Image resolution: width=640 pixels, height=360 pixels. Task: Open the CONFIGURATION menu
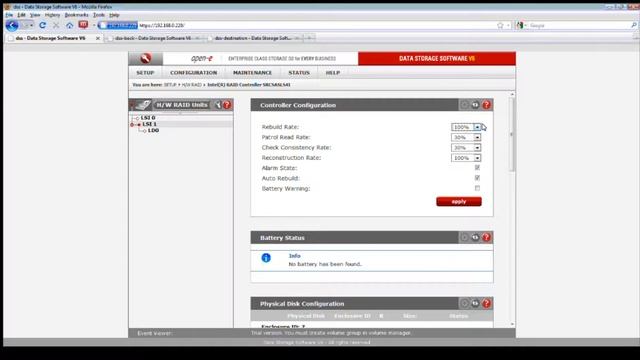(x=193, y=73)
